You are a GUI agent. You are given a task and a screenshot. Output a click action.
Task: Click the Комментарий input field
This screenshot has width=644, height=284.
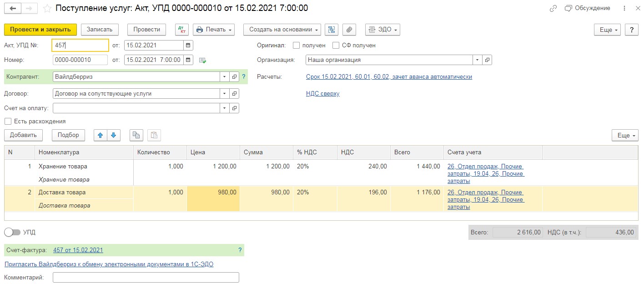146,278
